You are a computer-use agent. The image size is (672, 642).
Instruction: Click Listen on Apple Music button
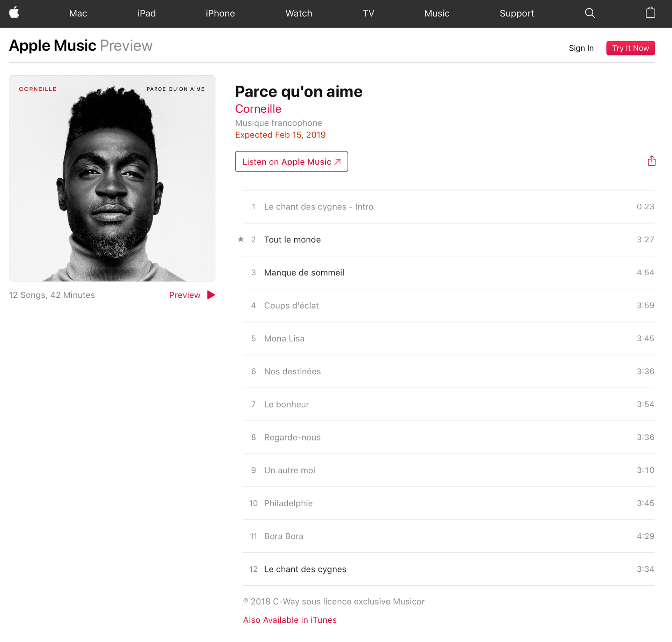coord(291,162)
